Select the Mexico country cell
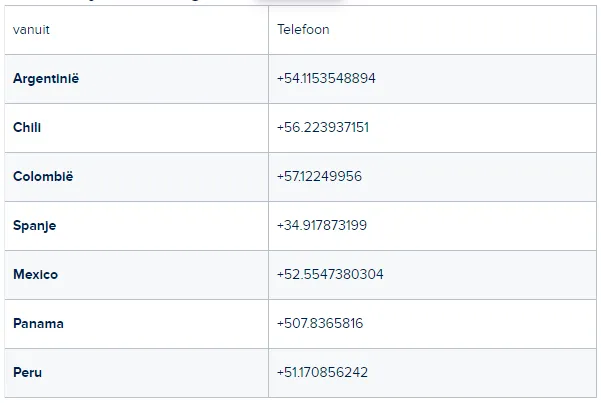 pyautogui.click(x=136, y=275)
